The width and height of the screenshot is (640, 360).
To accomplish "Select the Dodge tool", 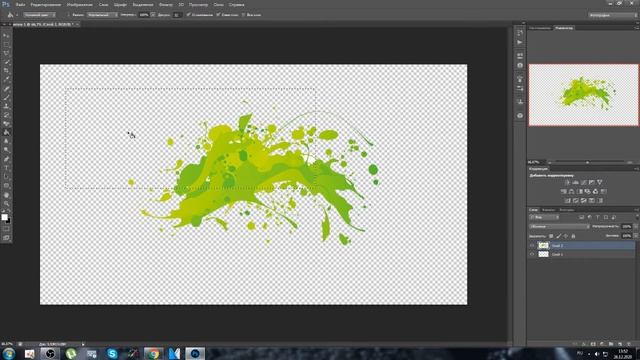I will 6,150.
